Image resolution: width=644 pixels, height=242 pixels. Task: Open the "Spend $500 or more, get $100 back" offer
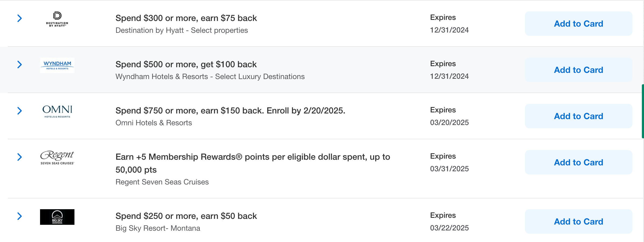[x=186, y=65]
